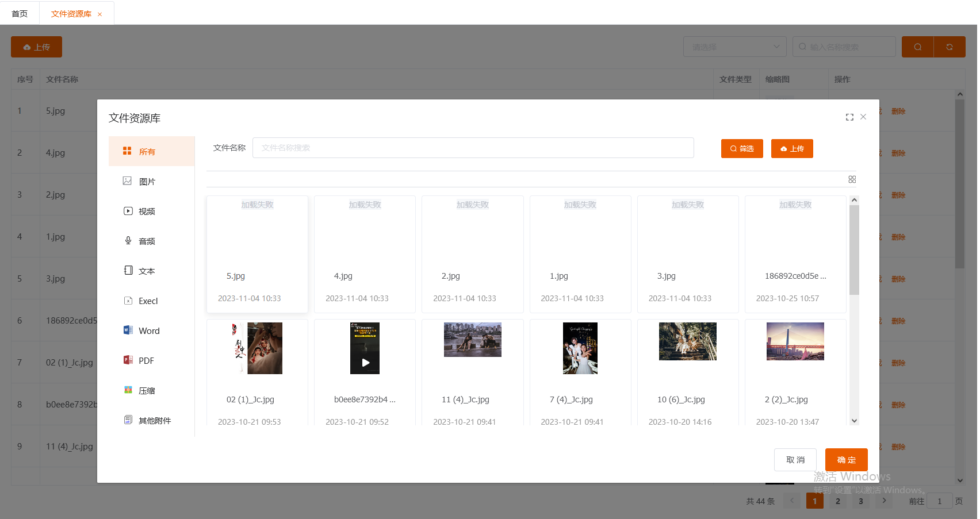Viewport: 980px width, 519px height.
Task: Click the 前往 page number input
Action: pos(940,501)
